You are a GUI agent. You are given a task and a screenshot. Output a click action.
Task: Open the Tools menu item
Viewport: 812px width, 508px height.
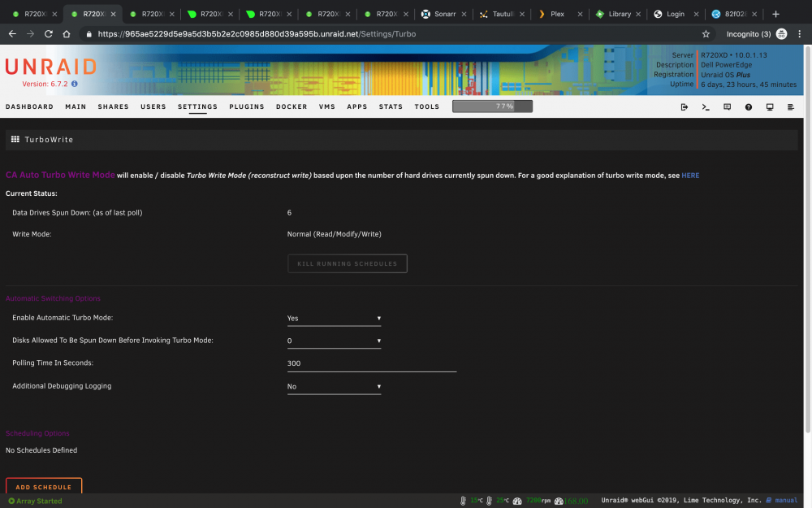point(427,106)
